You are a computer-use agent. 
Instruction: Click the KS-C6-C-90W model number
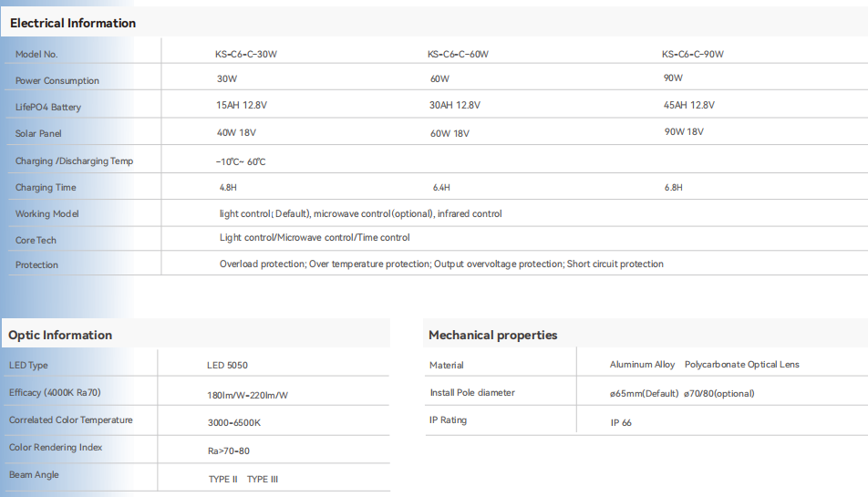click(693, 54)
